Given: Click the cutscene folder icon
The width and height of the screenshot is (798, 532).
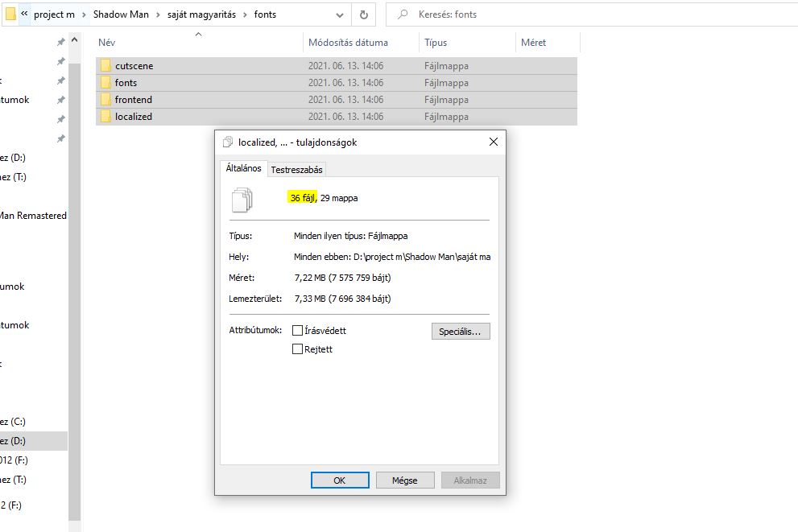Looking at the screenshot, I should point(105,66).
